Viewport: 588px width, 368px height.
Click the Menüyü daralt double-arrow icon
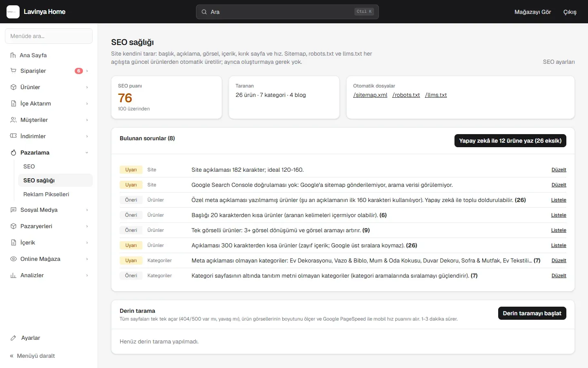coord(12,356)
